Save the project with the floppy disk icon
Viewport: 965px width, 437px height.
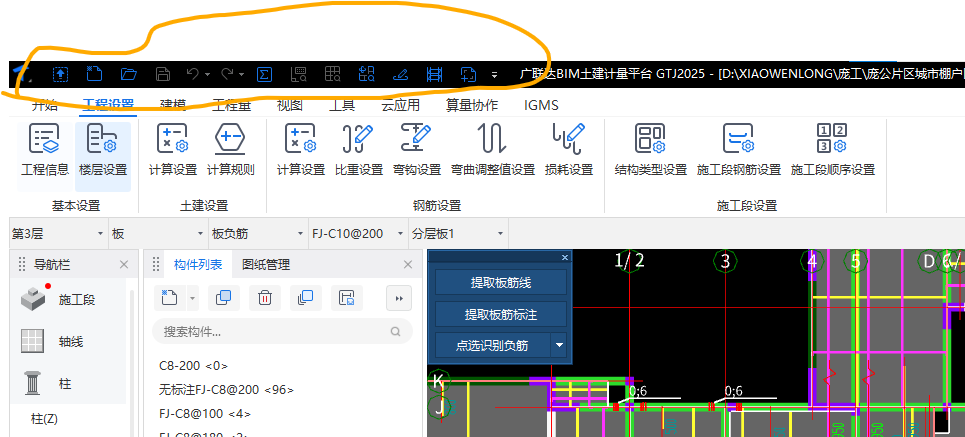tap(162, 74)
